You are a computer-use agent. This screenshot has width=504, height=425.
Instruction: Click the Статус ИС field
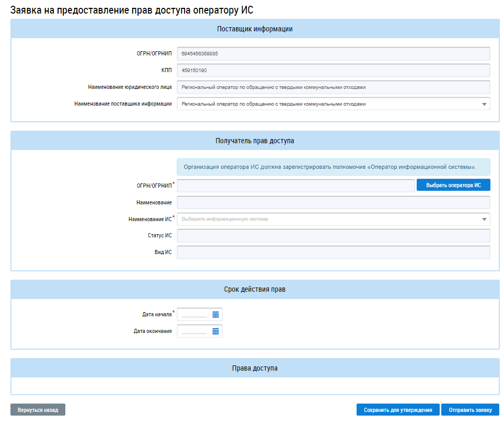click(333, 236)
